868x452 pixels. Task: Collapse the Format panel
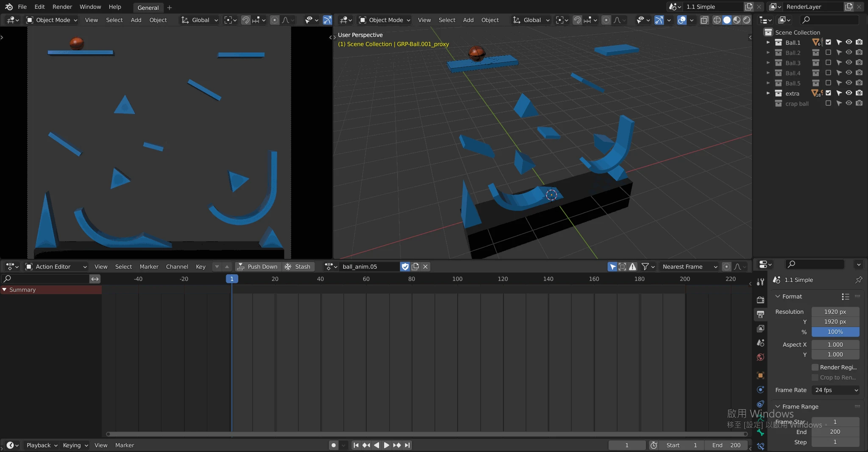click(x=778, y=297)
